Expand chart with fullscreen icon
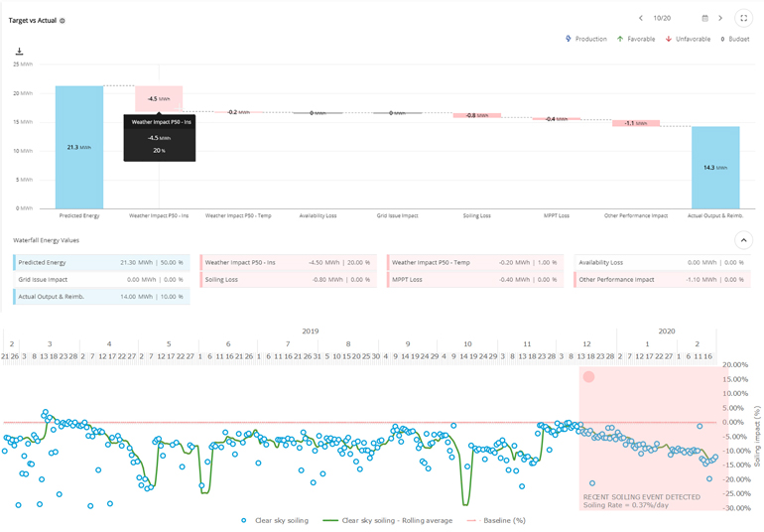 point(743,18)
